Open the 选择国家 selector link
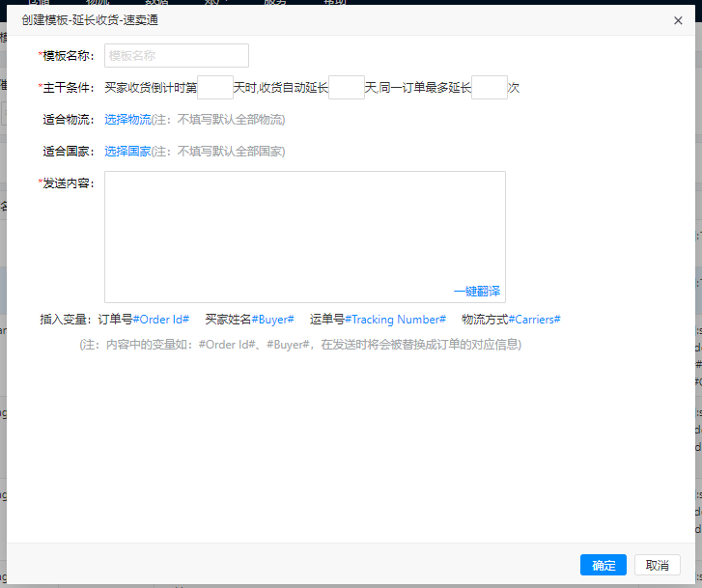702x588 pixels. 127,152
